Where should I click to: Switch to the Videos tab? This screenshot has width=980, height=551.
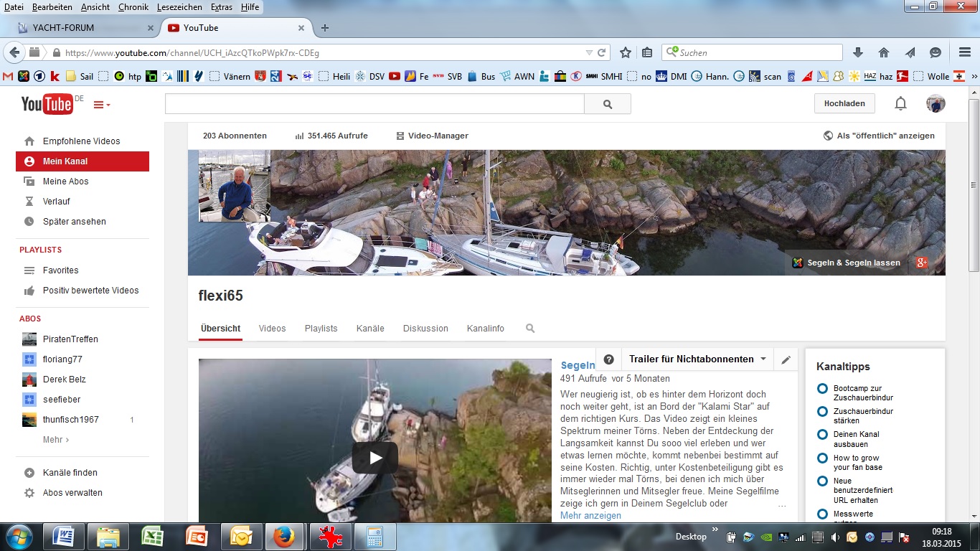272,329
